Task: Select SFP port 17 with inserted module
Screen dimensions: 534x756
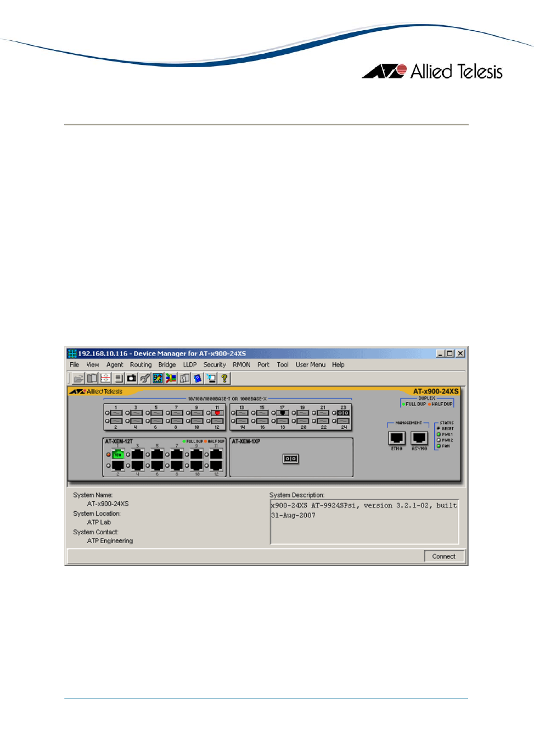Action: [283, 413]
